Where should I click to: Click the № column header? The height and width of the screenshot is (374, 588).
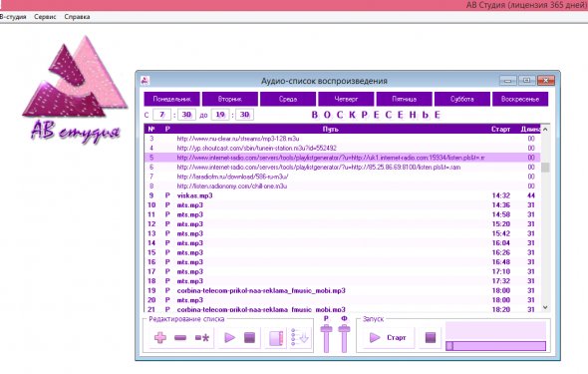[x=151, y=129]
